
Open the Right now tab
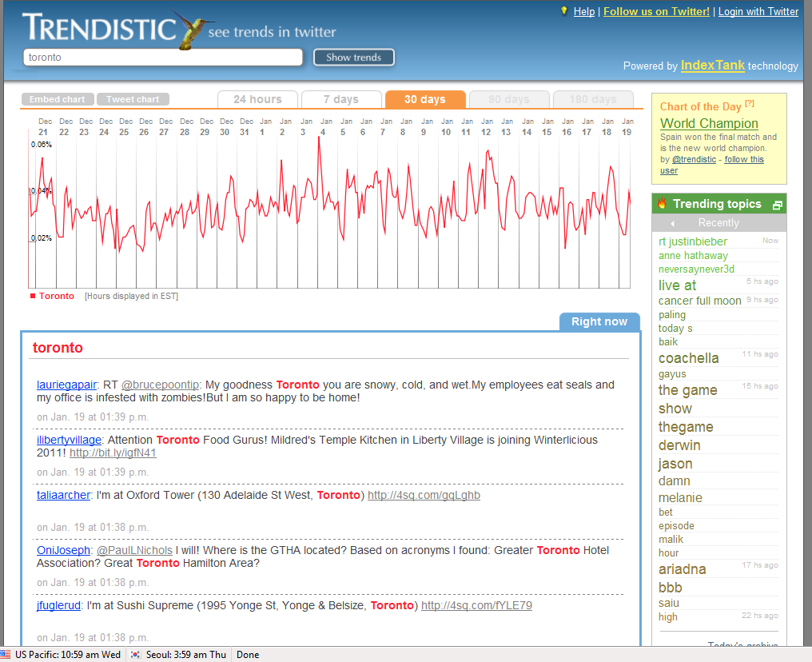[x=599, y=321]
